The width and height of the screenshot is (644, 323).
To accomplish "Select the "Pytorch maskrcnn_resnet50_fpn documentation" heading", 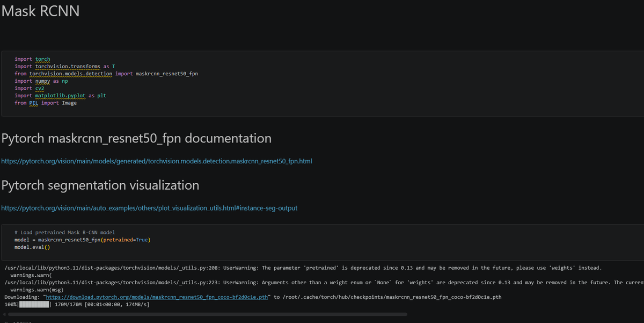I will [x=137, y=138].
